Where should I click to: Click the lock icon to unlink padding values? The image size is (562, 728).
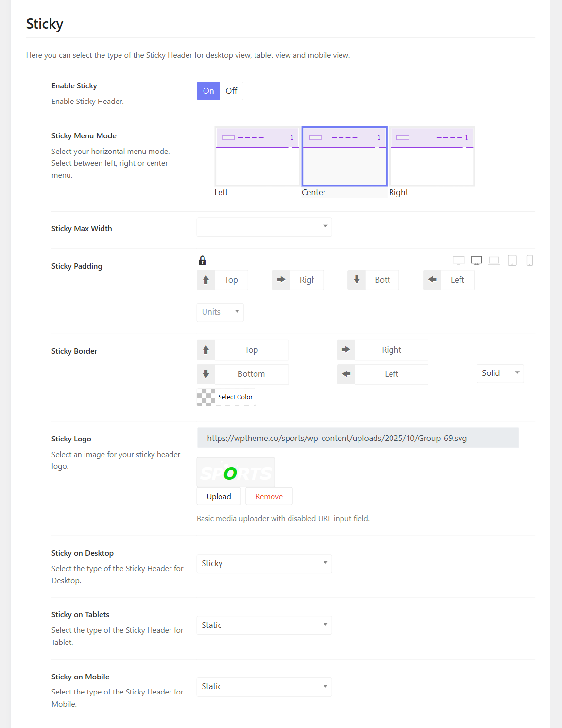pyautogui.click(x=203, y=260)
